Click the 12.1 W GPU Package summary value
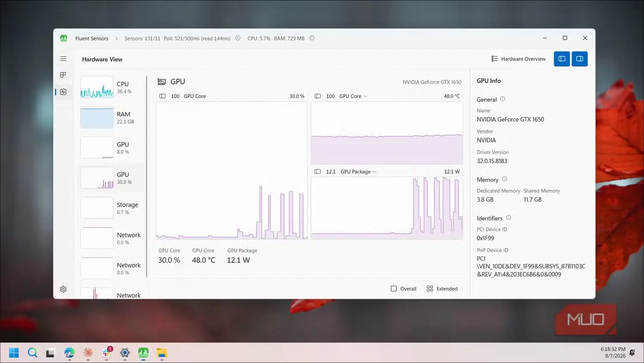The width and height of the screenshot is (644, 363). [238, 260]
